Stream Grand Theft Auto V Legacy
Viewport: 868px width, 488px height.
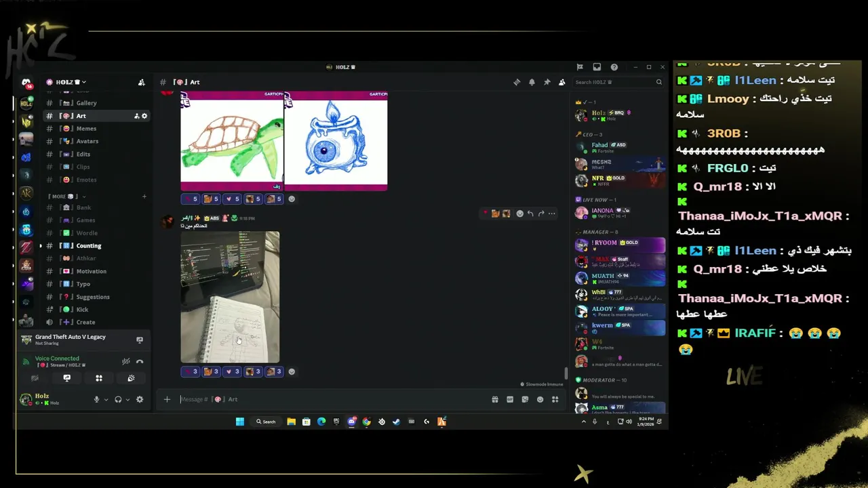(x=140, y=340)
